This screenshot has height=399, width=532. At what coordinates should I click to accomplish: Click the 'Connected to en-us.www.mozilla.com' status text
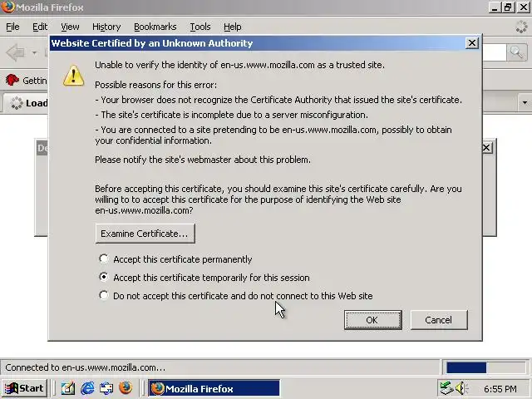pos(85,367)
